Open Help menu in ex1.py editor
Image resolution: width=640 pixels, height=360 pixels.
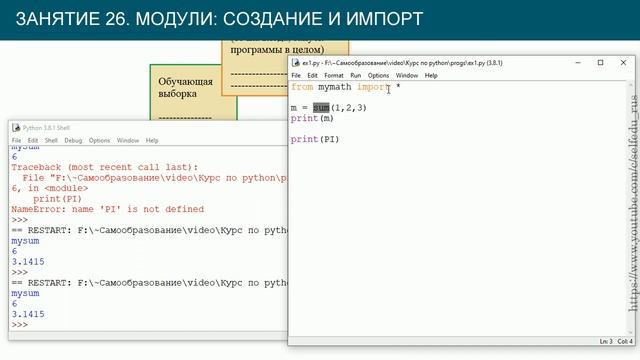click(431, 76)
